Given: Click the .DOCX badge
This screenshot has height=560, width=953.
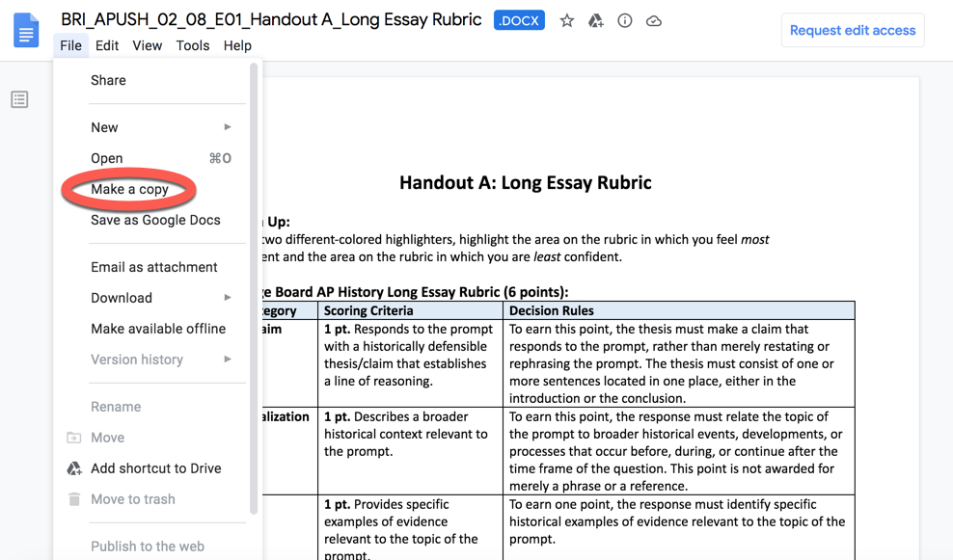Looking at the screenshot, I should (x=519, y=20).
